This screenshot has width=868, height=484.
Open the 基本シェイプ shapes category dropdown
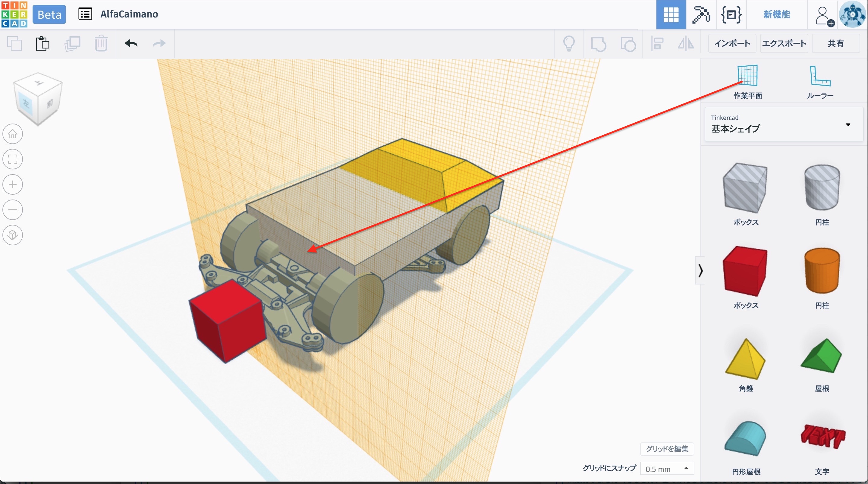point(784,124)
